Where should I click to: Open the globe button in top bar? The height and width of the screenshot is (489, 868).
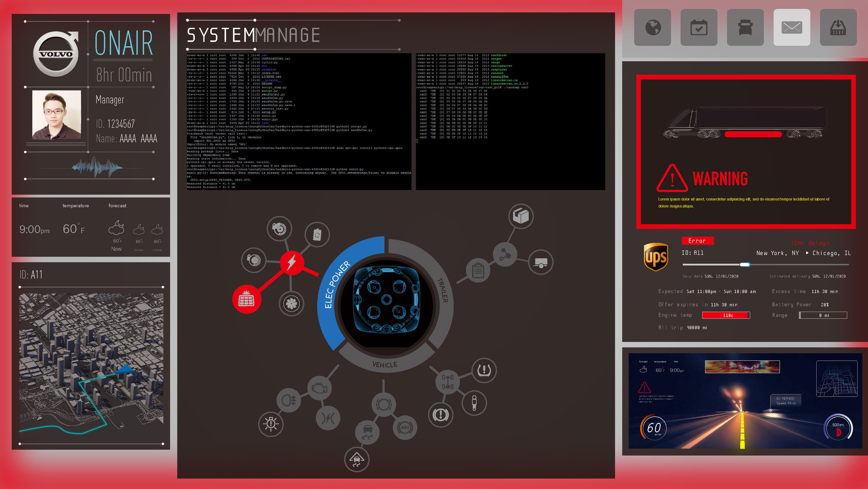click(x=652, y=27)
